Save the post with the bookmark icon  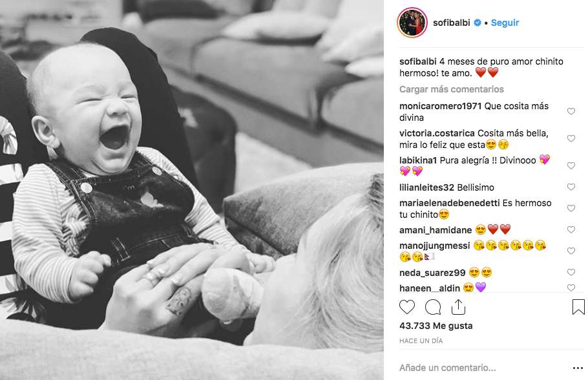tap(578, 307)
